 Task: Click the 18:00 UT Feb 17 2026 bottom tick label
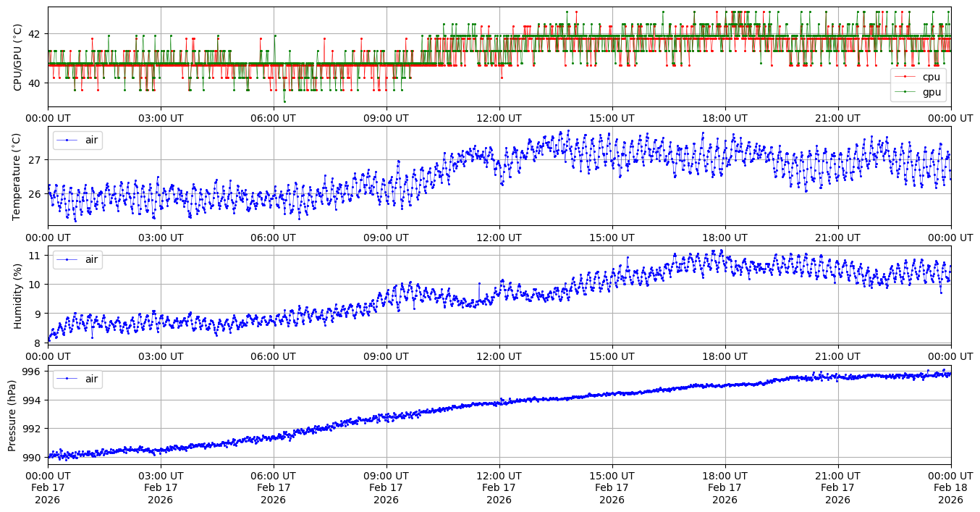[725, 487]
